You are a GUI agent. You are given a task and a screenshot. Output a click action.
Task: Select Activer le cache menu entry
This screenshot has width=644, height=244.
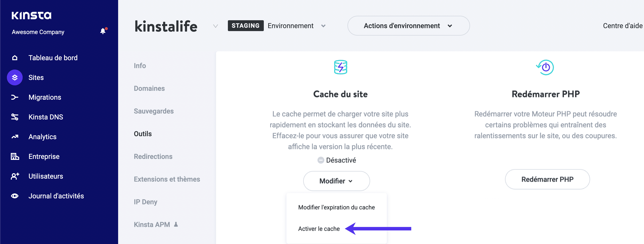pyautogui.click(x=319, y=228)
